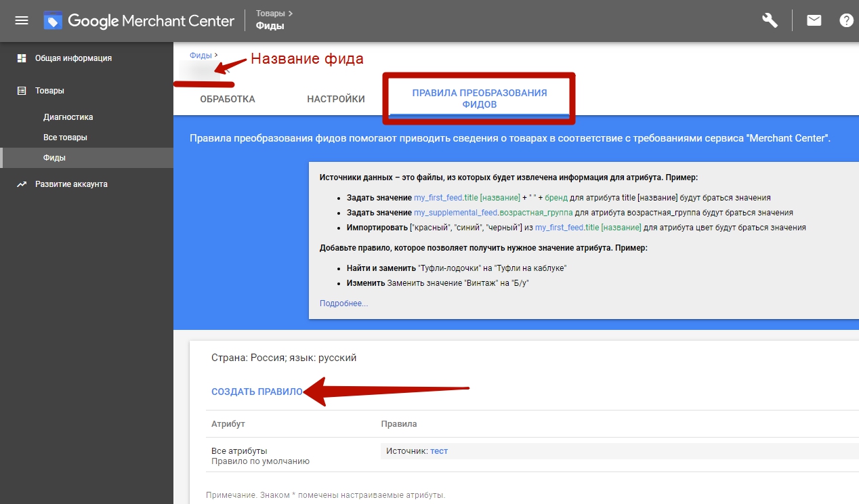Click the Развитие аккаунта trend icon
This screenshot has height=504, width=859.
22,184
